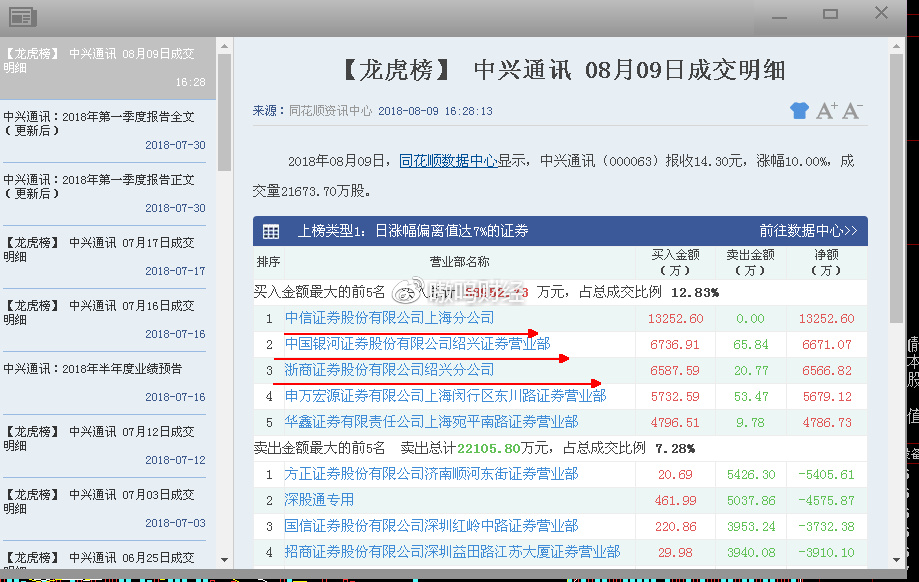Open 申万宏源证券上海闵行区东川路 link
The height and width of the screenshot is (582, 919).
tap(445, 396)
